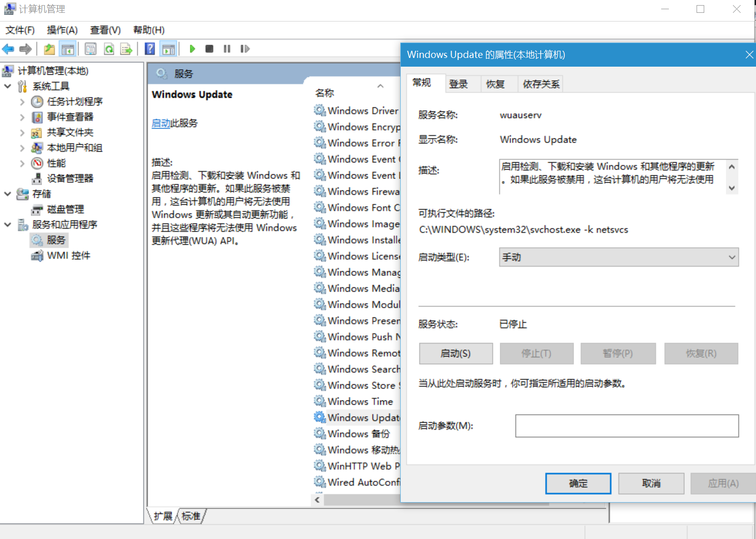Image resolution: width=756 pixels, height=539 pixels.
Task: Open the 帮助(H) menu
Action: pyautogui.click(x=149, y=30)
